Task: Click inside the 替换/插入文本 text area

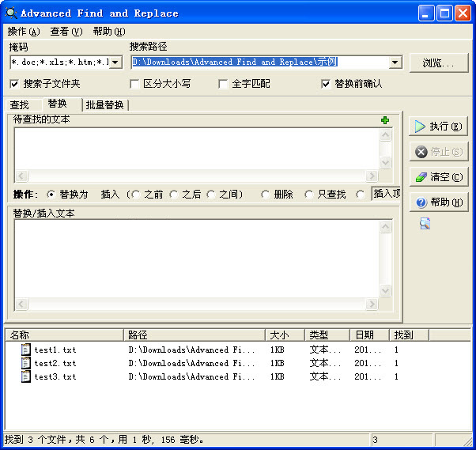Action: tap(196, 257)
